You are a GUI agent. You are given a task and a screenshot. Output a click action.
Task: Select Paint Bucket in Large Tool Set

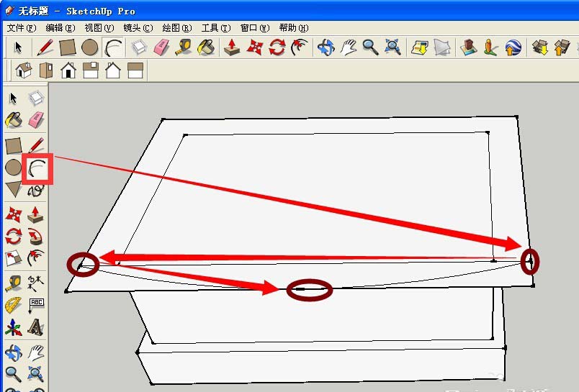[13, 120]
